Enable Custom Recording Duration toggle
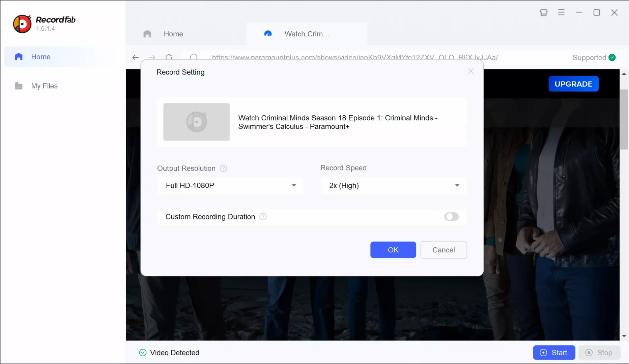This screenshot has width=629, height=364. pos(451,217)
